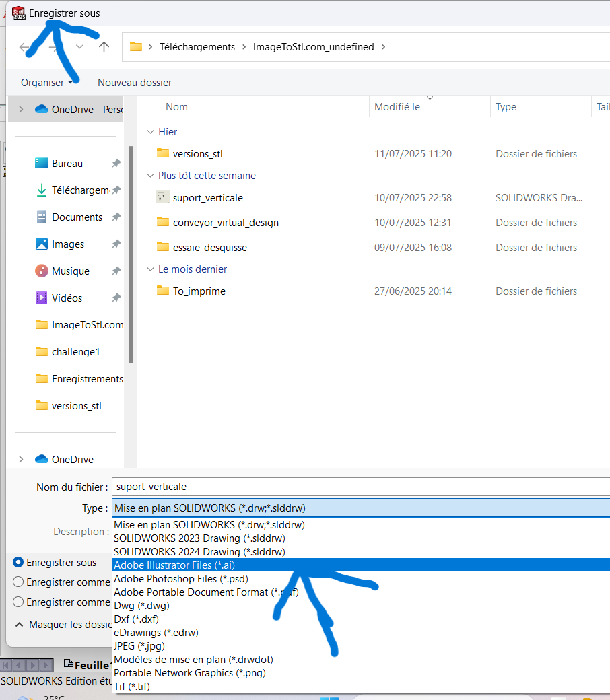This screenshot has height=700, width=610.
Task: Choose Adobe Illustrator Files (*.ai) option
Action: click(x=361, y=565)
